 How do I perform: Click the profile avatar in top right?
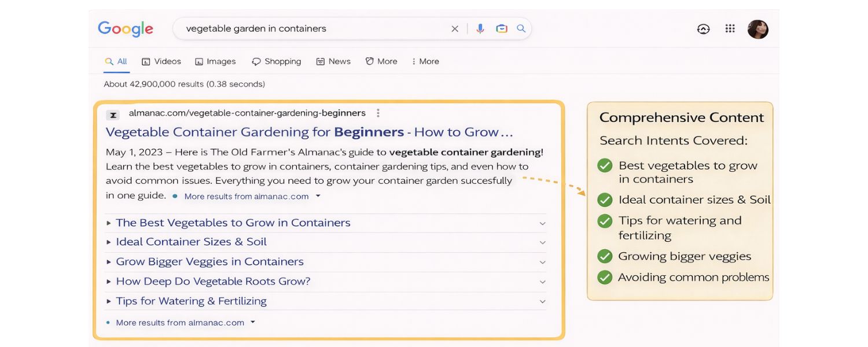757,29
